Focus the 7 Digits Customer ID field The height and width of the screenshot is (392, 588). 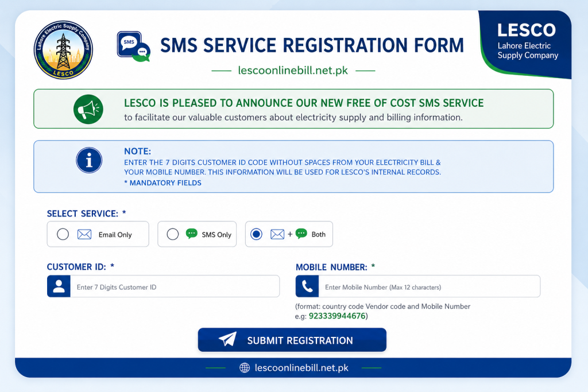(x=175, y=287)
